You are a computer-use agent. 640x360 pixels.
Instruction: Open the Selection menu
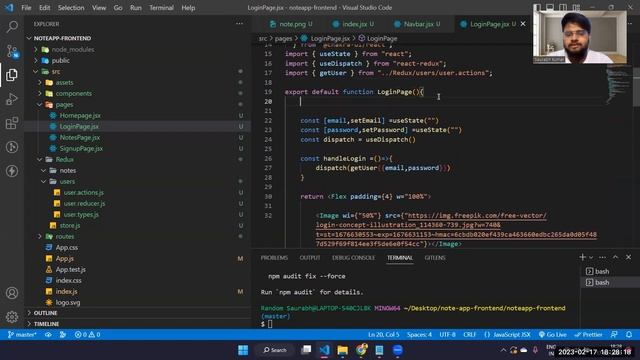point(71,8)
